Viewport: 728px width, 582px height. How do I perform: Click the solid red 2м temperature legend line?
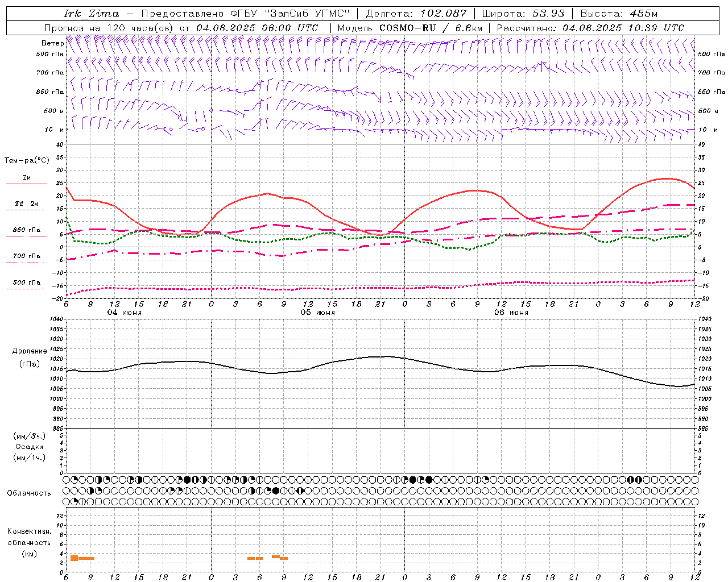[26, 184]
